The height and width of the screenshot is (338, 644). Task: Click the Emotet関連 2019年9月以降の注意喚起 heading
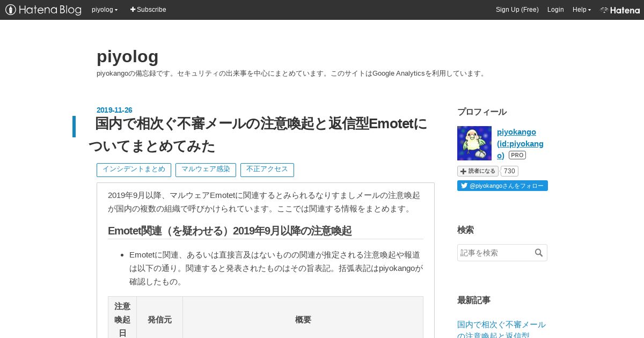pyautogui.click(x=230, y=231)
